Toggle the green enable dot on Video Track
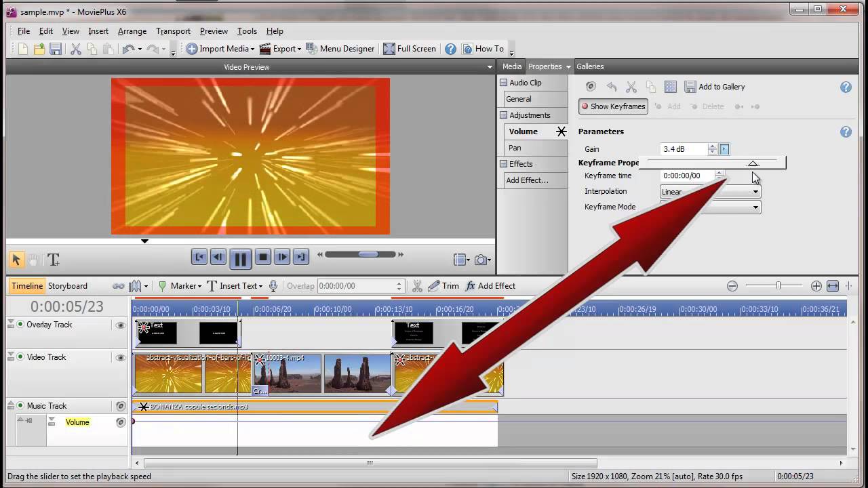This screenshot has width=868, height=488. click(x=20, y=357)
